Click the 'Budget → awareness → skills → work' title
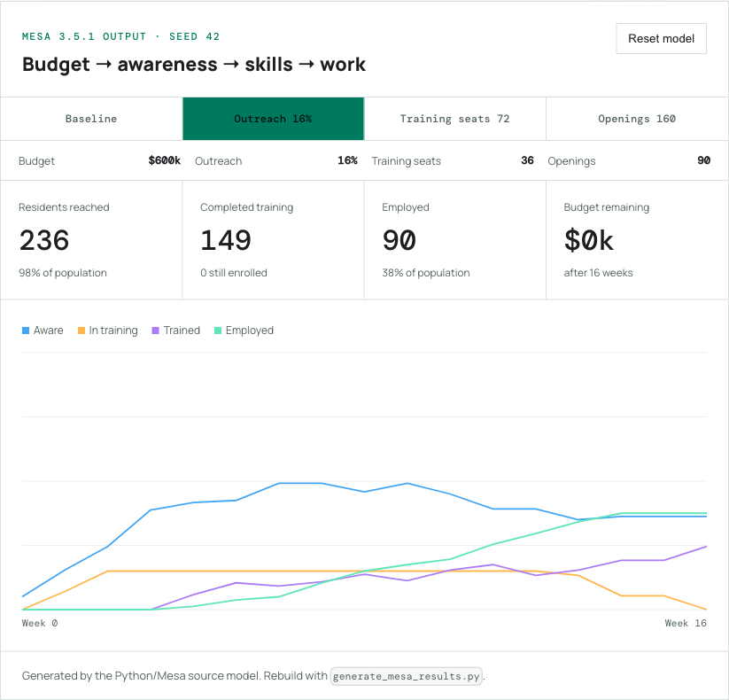The image size is (729, 700). click(194, 65)
